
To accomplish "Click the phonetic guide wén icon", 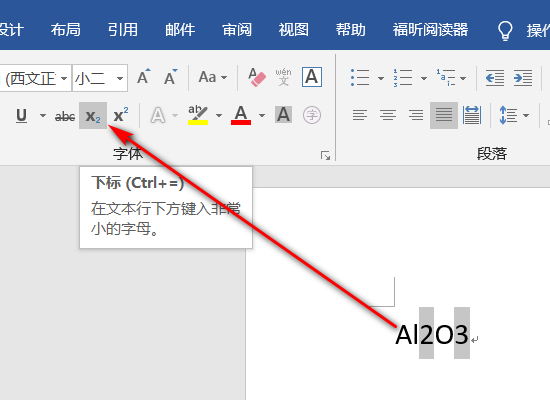I will coord(283,77).
